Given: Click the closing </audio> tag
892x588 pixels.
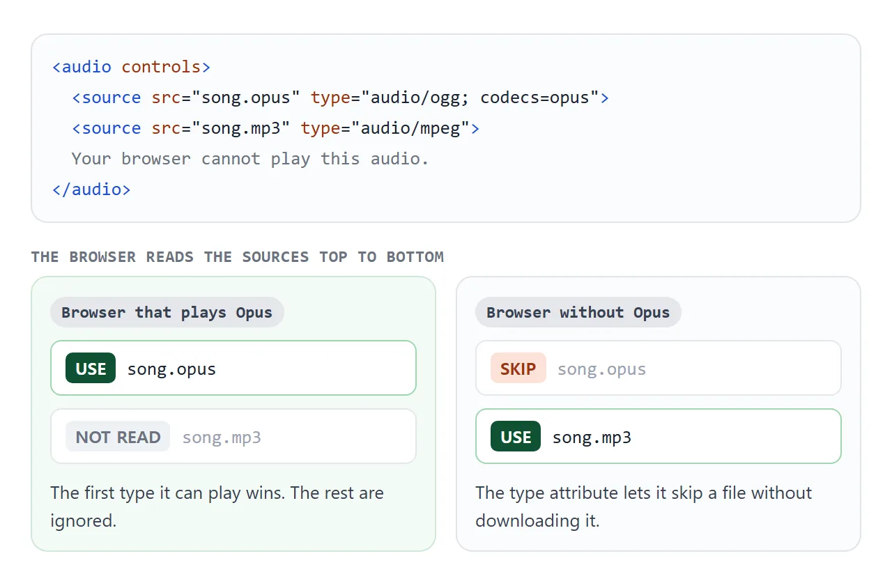Looking at the screenshot, I should click(x=91, y=189).
